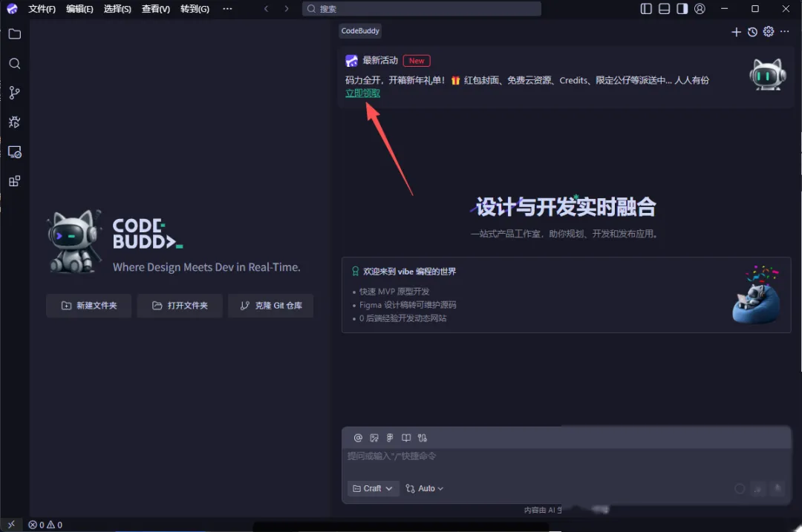Click the 快速 MVP 原型开发 bullet
802x532 pixels.
pyautogui.click(x=394, y=292)
